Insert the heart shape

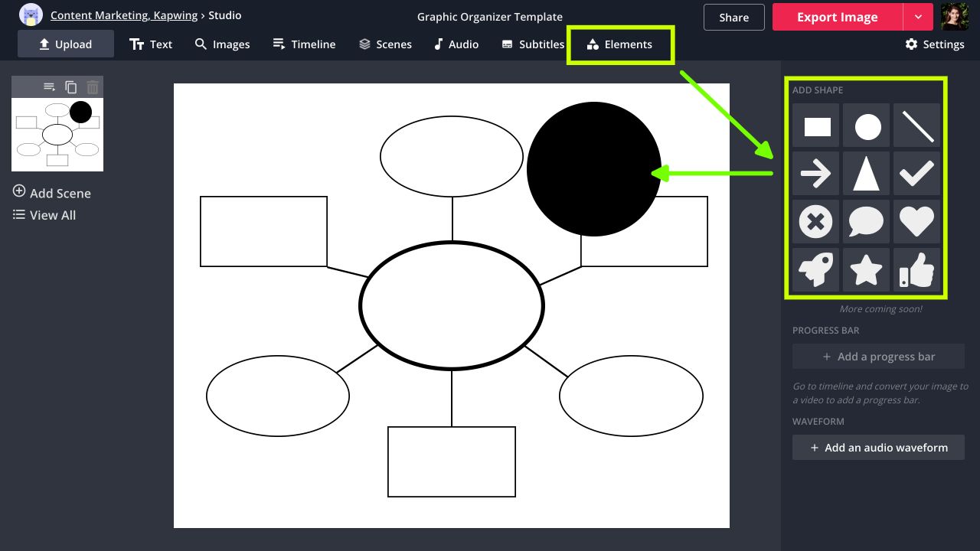[916, 222]
